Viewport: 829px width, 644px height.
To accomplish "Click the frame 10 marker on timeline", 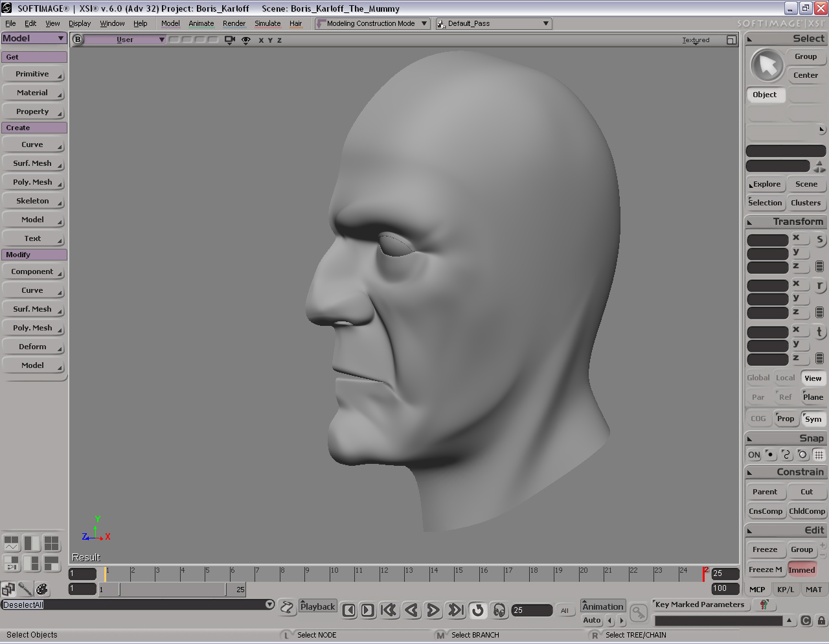I will (x=331, y=573).
